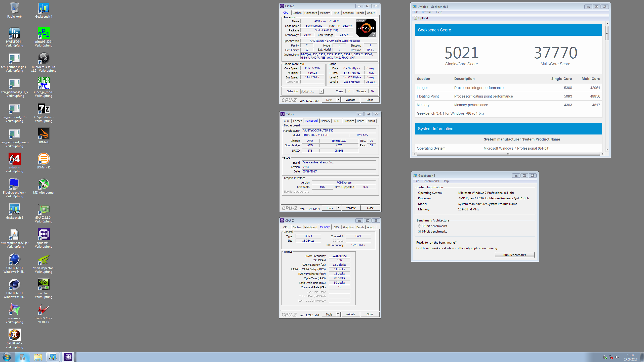Screen dimensions: 644x362
Task: Open Benchmarks menu in Geekbench 3 window
Action: (430, 181)
